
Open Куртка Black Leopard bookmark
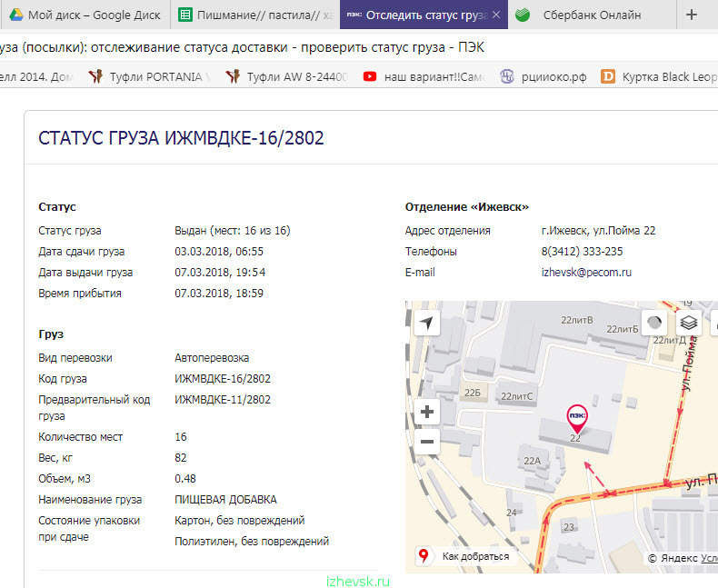[659, 76]
